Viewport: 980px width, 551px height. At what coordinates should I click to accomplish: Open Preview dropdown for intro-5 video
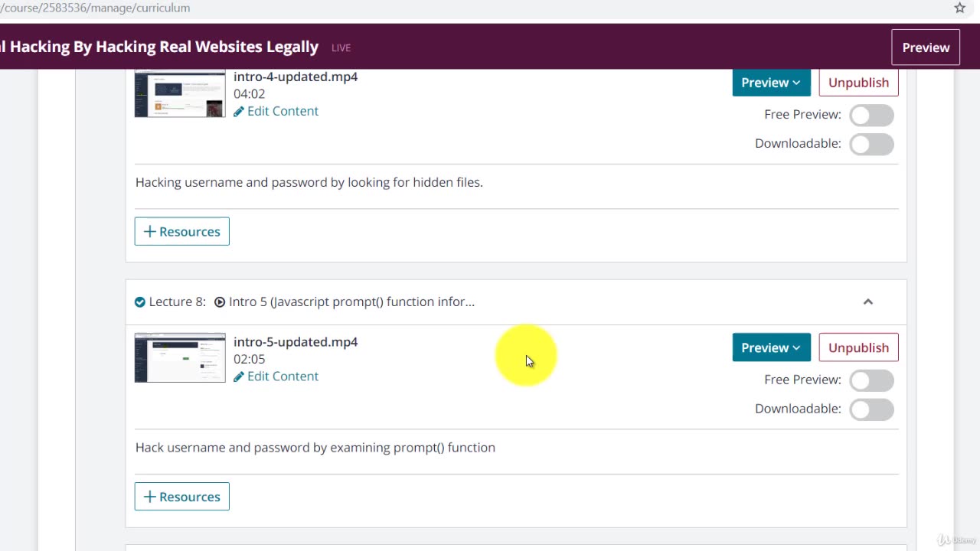[x=771, y=347]
